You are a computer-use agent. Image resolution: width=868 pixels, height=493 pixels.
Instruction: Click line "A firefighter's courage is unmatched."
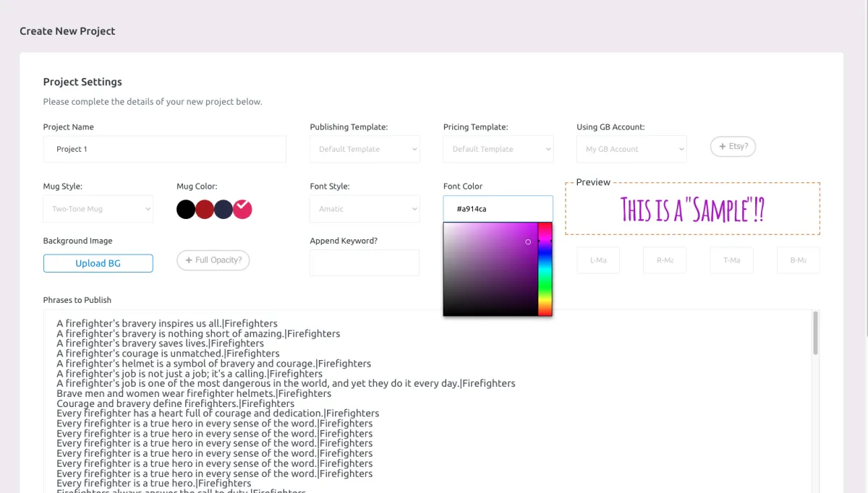click(x=168, y=353)
